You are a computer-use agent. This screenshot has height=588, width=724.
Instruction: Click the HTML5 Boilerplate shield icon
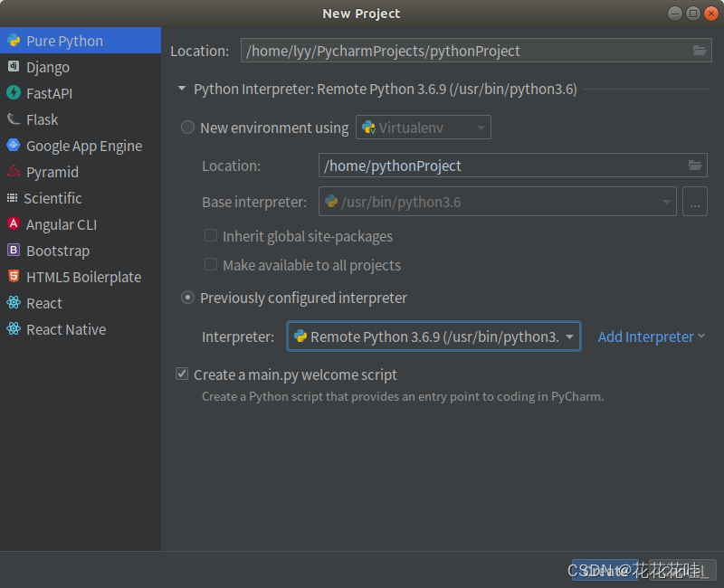[x=14, y=277]
